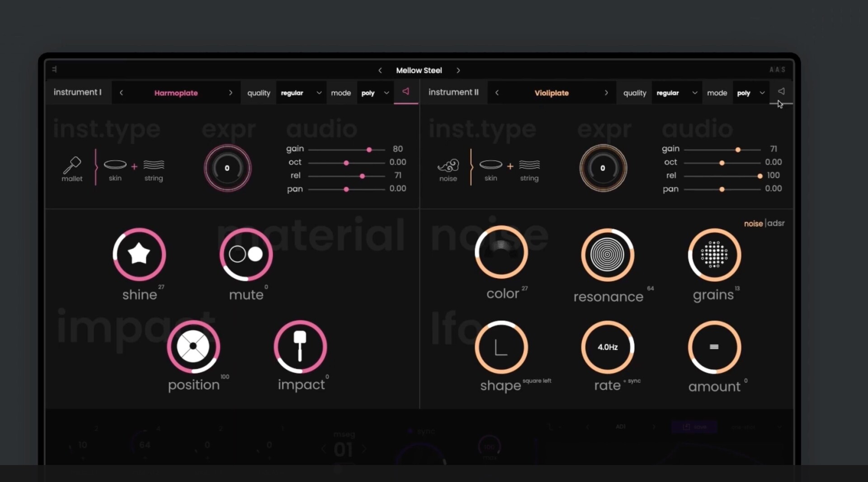Screen dimensions: 868x482
Task: Select the mallet exciter icon
Action: [72, 165]
